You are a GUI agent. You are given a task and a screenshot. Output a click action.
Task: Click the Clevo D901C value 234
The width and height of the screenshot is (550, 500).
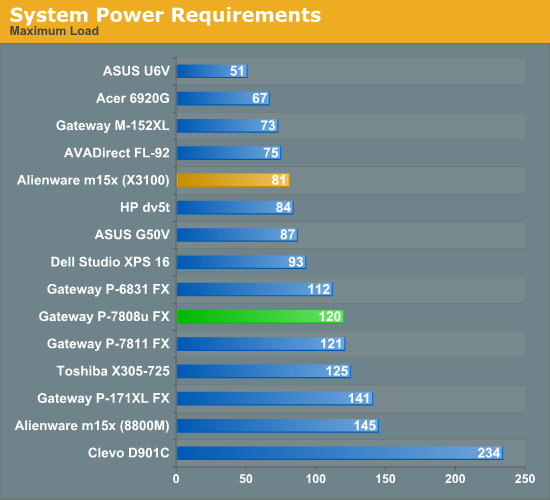coord(489,453)
